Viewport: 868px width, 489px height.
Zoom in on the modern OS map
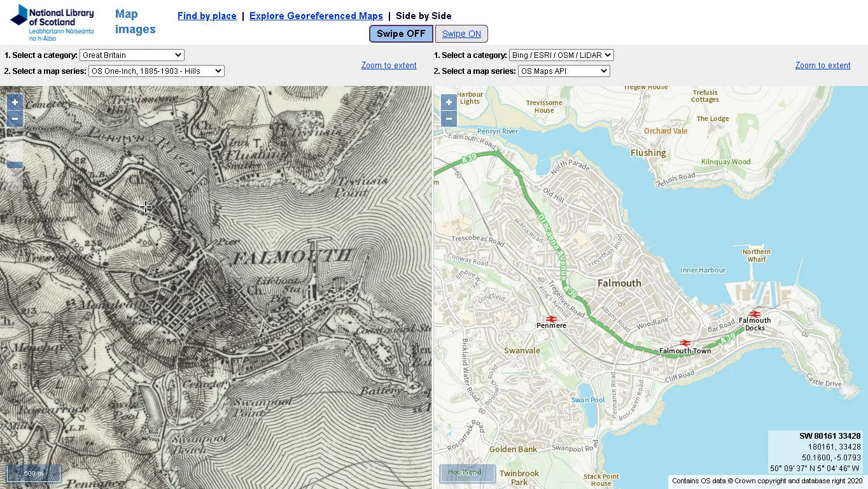point(448,102)
